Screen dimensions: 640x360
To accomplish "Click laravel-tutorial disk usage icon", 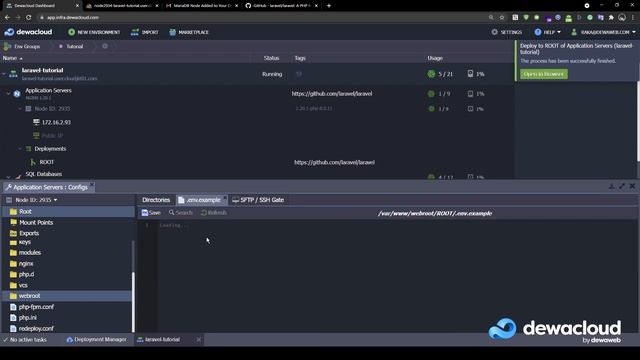I will (470, 73).
